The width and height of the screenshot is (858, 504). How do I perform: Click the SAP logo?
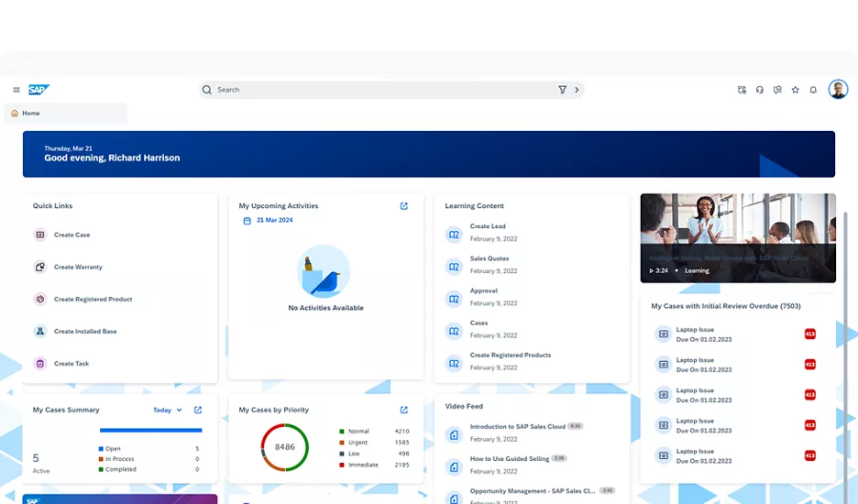[38, 90]
